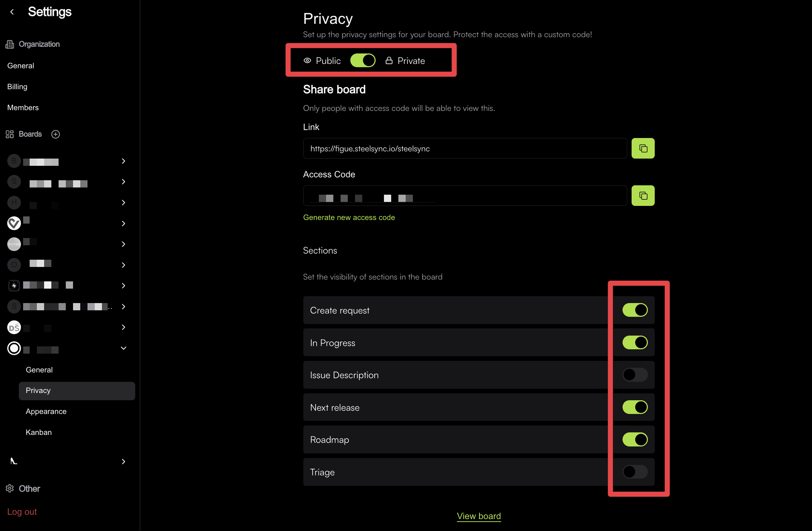
Task: Expand the topmost board in the sidebar
Action: click(x=123, y=161)
